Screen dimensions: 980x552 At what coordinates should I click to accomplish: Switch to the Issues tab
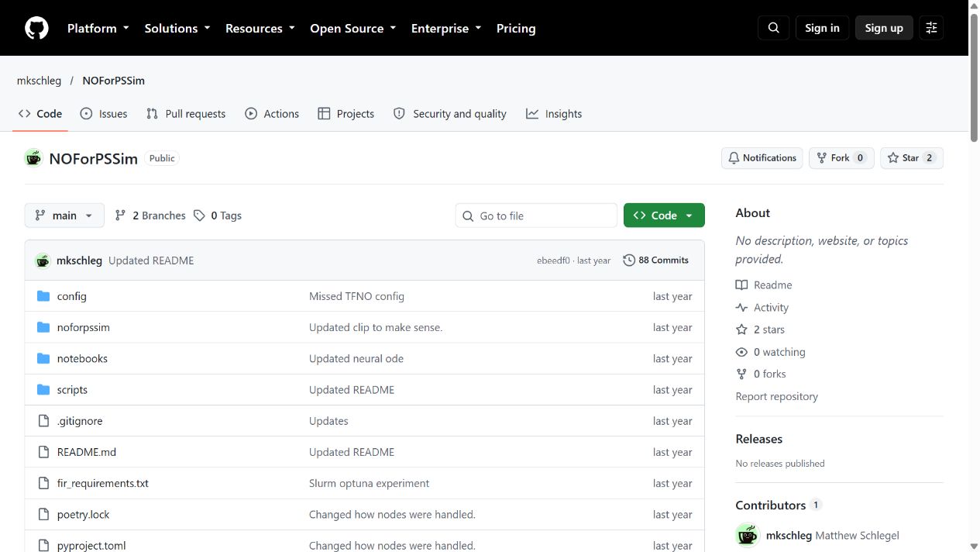104,113
